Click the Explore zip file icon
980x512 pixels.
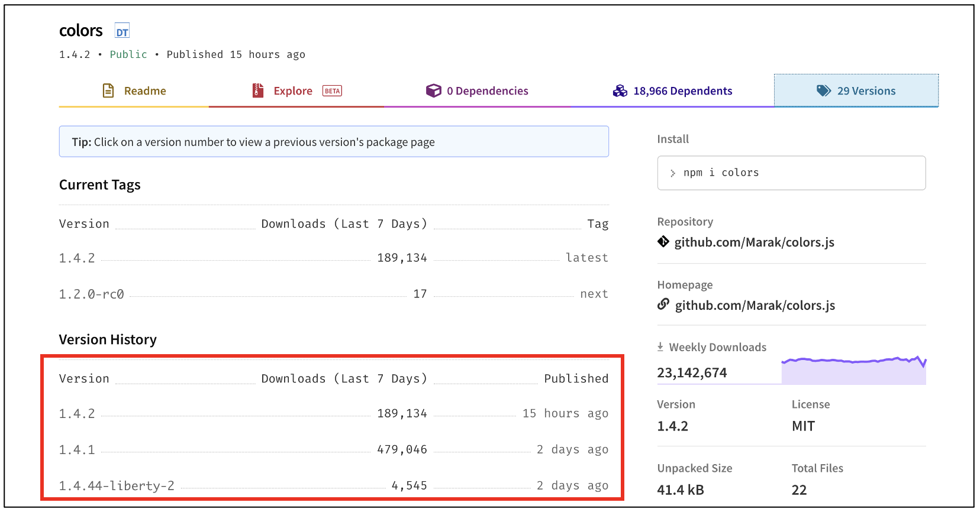258,90
